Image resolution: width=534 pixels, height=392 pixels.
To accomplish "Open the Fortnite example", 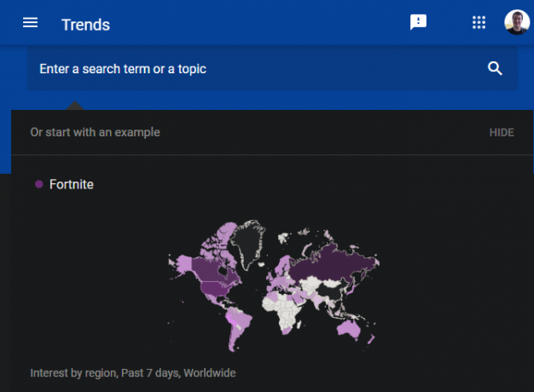I will (71, 184).
